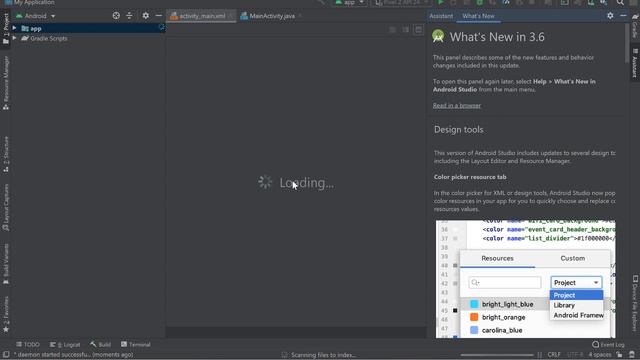
Task: Expand the app module tree node
Action: click(x=14, y=28)
